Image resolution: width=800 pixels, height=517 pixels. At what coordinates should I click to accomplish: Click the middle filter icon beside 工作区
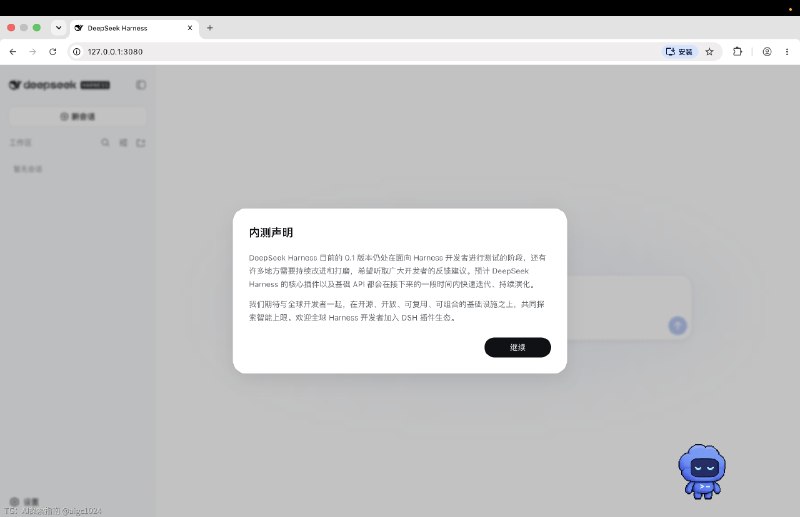pos(123,142)
